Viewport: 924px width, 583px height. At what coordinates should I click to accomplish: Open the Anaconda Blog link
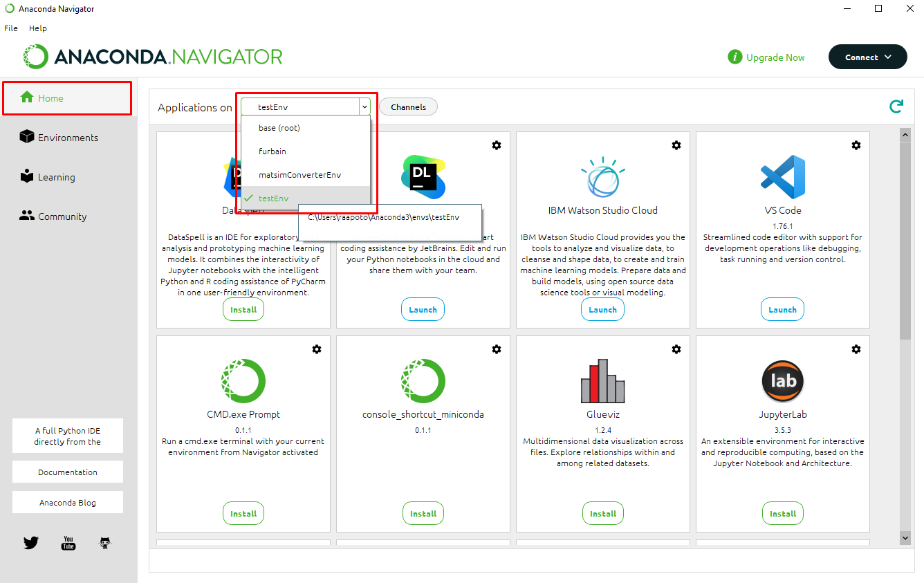tap(68, 503)
